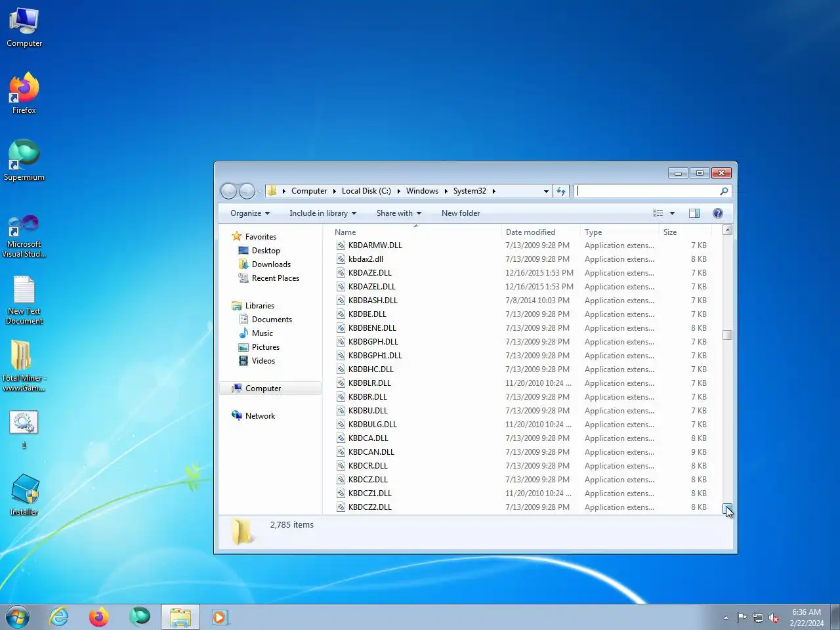Refresh the System32 folder view
This screenshot has height=630, width=840.
pyautogui.click(x=561, y=191)
